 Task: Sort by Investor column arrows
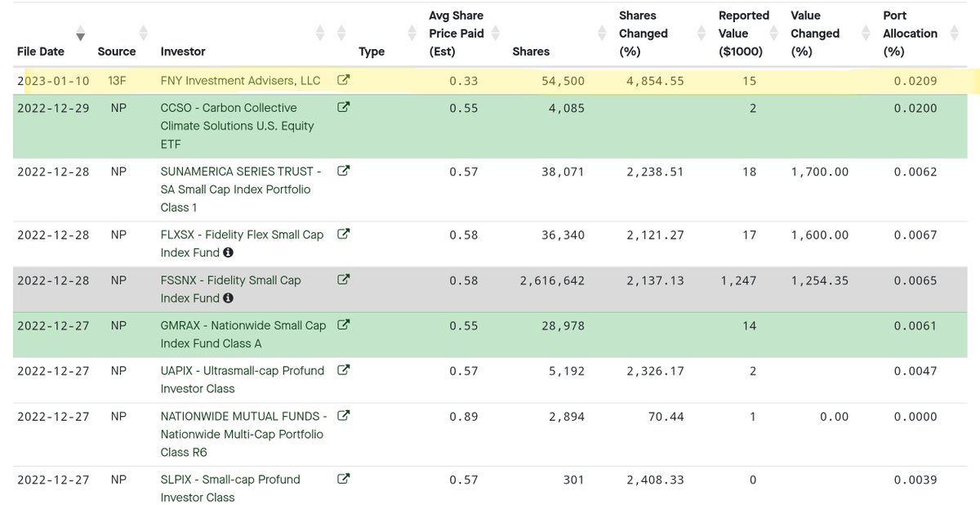(x=319, y=34)
